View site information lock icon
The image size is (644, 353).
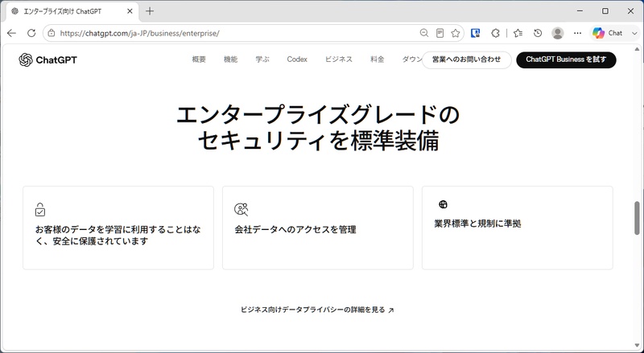[52, 33]
